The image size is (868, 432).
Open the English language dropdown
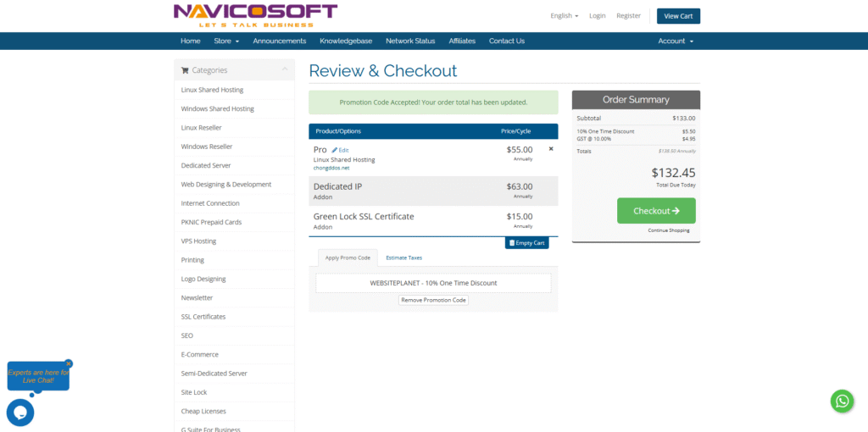[x=564, y=16]
